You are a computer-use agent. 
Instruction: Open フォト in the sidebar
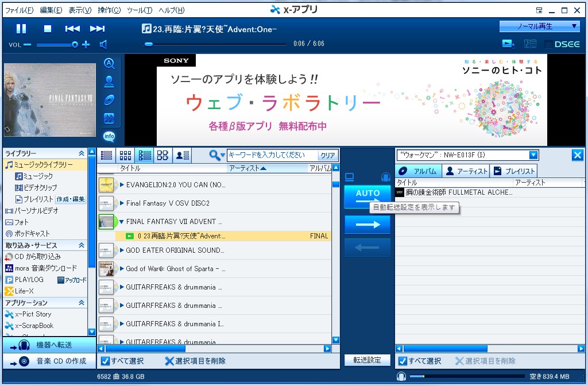(x=17, y=222)
